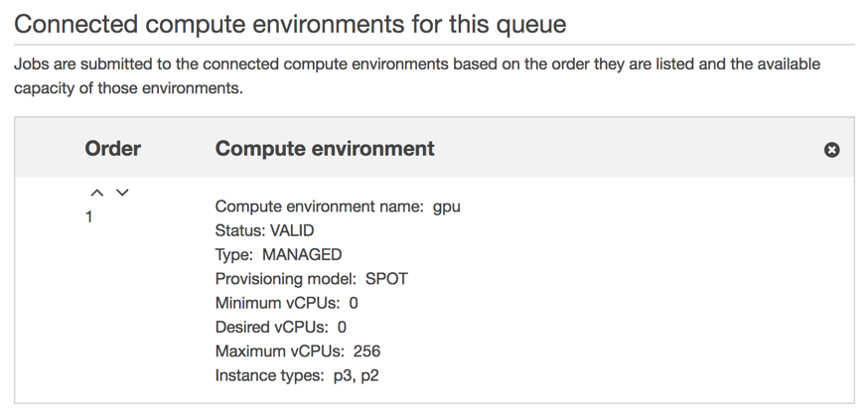Viewport: 868px width, 417px height.
Task: Remove the gpu compute environment row
Action: coord(832,150)
